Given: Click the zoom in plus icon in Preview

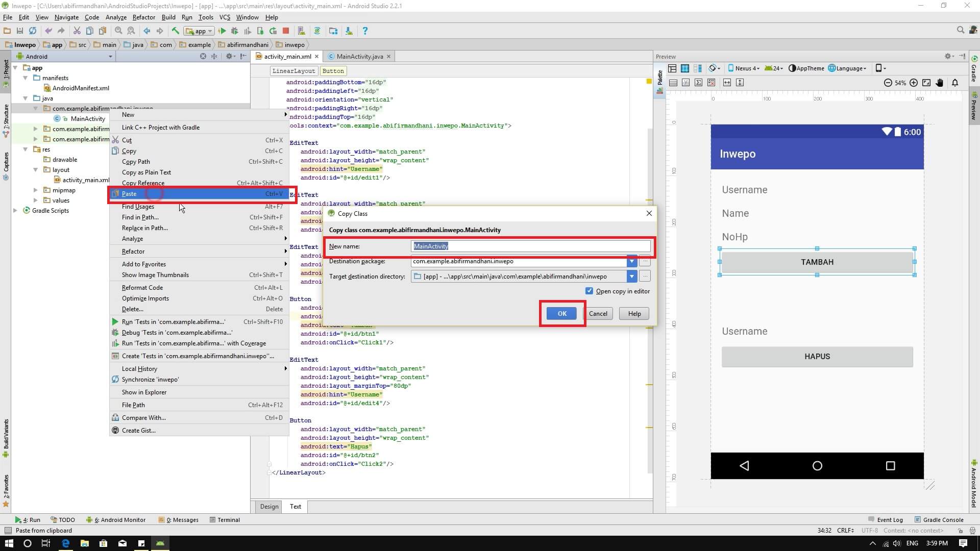Looking at the screenshot, I should [914, 83].
